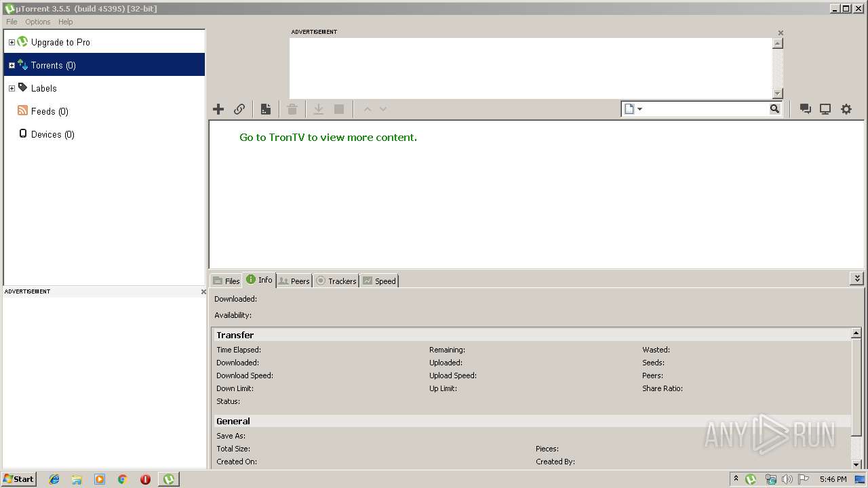Viewport: 868px width, 488px height.
Task: Click uTorrent system tray icon
Action: click(751, 479)
